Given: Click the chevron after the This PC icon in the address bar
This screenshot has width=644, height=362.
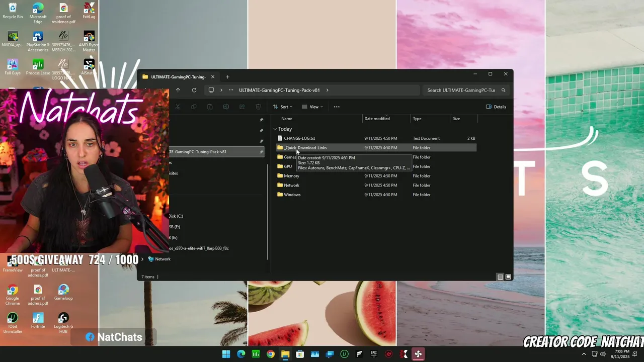Looking at the screenshot, I should tap(221, 90).
